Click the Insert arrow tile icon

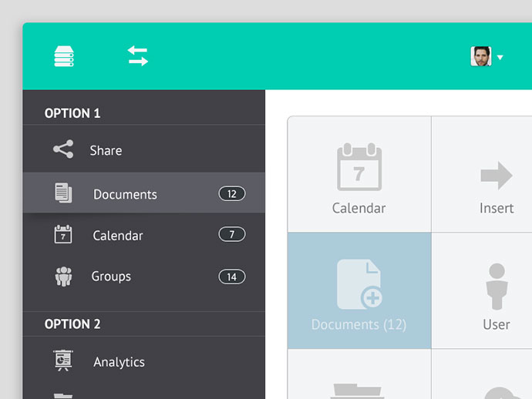click(497, 176)
